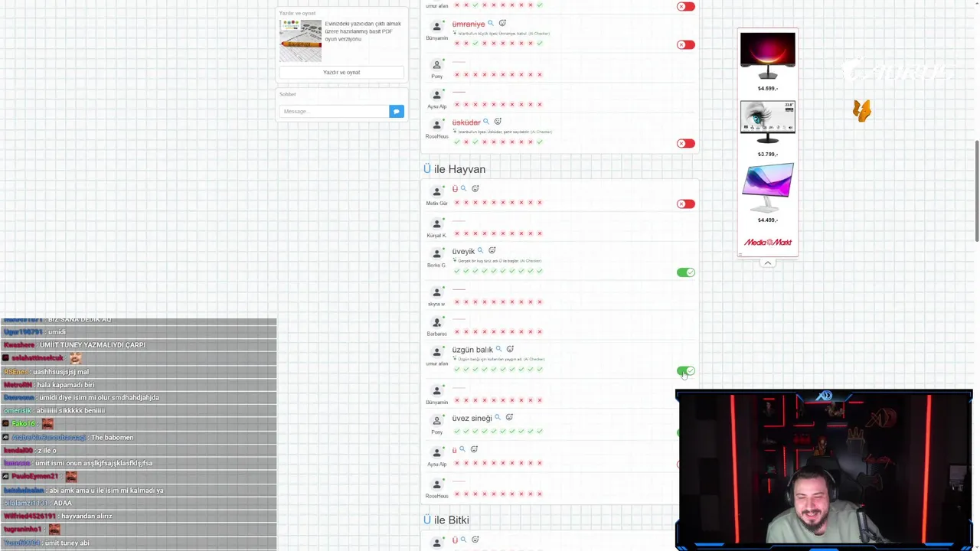Image resolution: width=980 pixels, height=551 pixels.
Task: Click the answer text üvez sineği
Action: [472, 418]
